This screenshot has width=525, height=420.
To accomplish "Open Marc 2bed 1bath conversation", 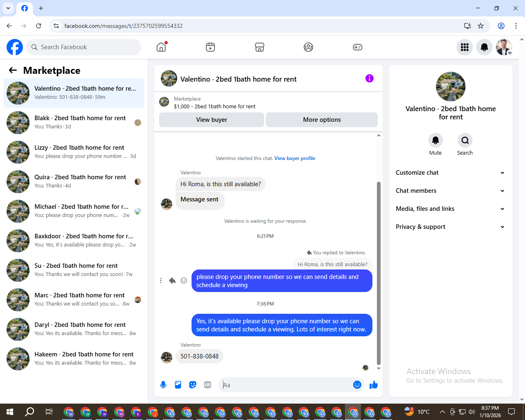I will (x=74, y=300).
